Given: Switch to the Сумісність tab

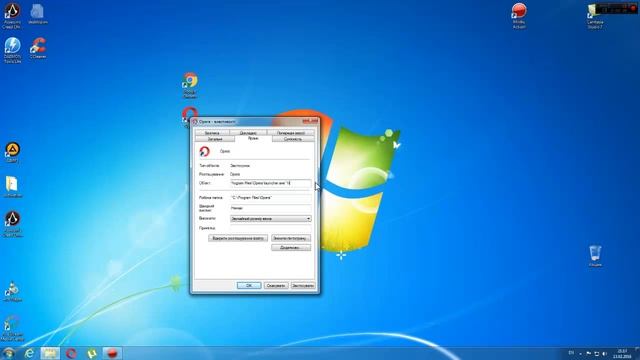Looking at the screenshot, I should tap(293, 139).
